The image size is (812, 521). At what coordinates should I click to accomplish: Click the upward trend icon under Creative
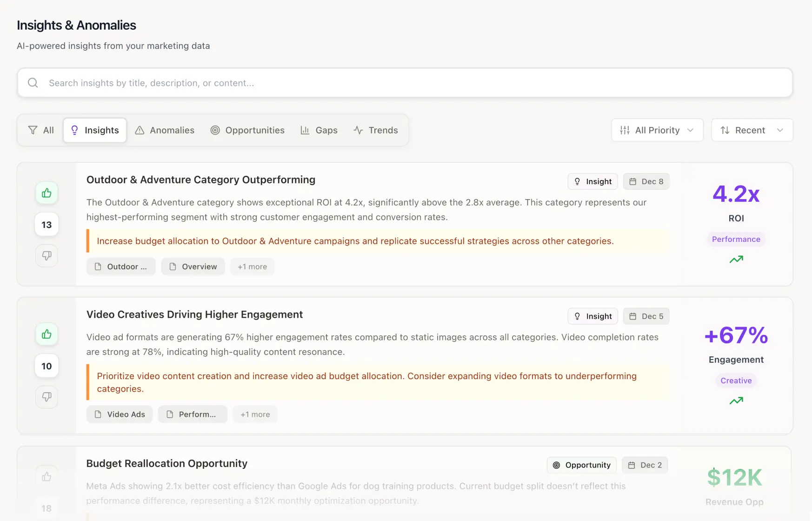736,401
